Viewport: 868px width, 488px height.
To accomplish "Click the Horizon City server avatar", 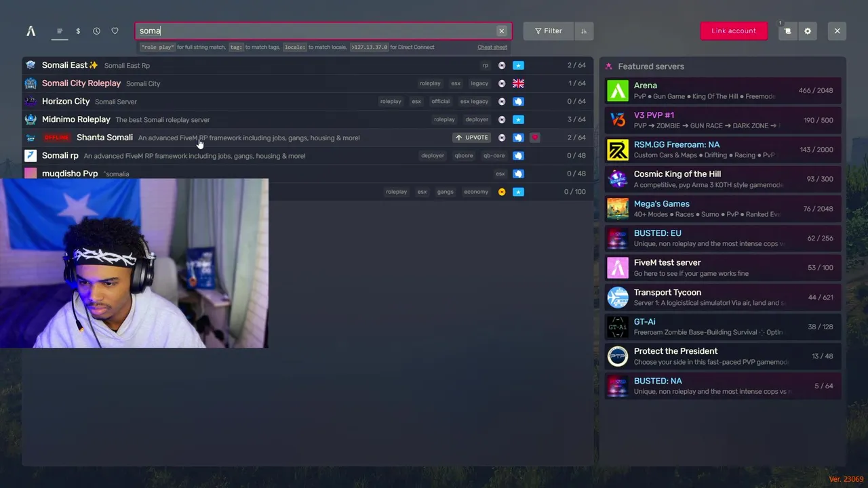I will click(31, 102).
